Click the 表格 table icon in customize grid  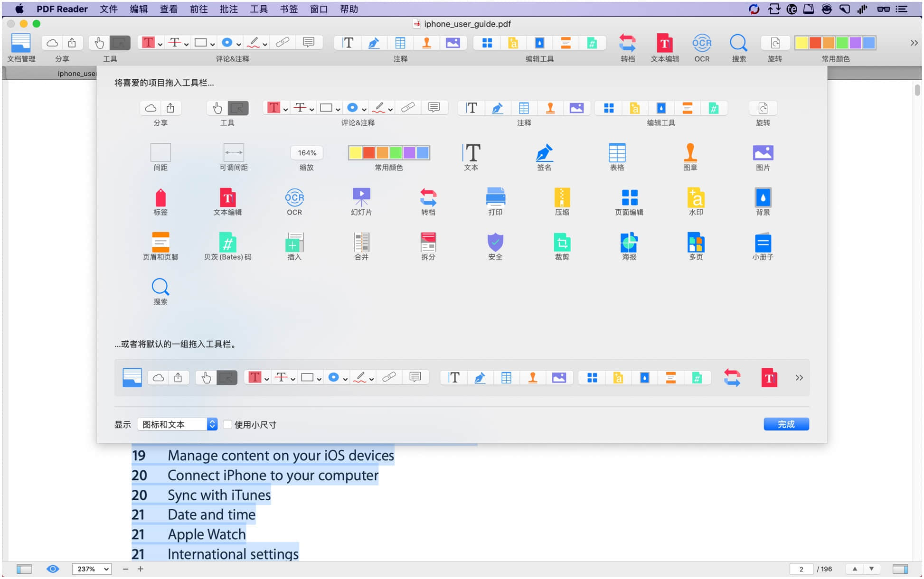point(617,153)
